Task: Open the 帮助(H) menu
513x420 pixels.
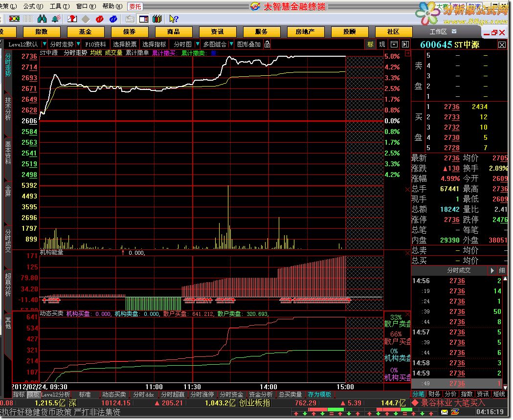Action: pyautogui.click(x=112, y=6)
